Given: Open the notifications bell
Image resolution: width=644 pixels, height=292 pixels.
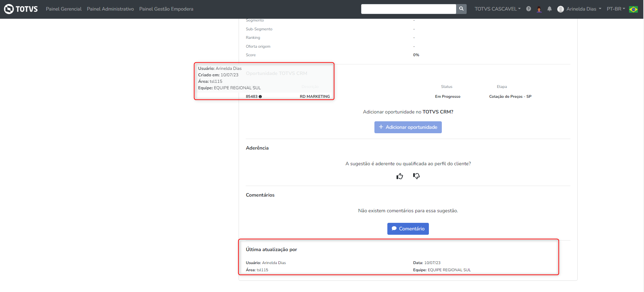Looking at the screenshot, I should click(549, 9).
